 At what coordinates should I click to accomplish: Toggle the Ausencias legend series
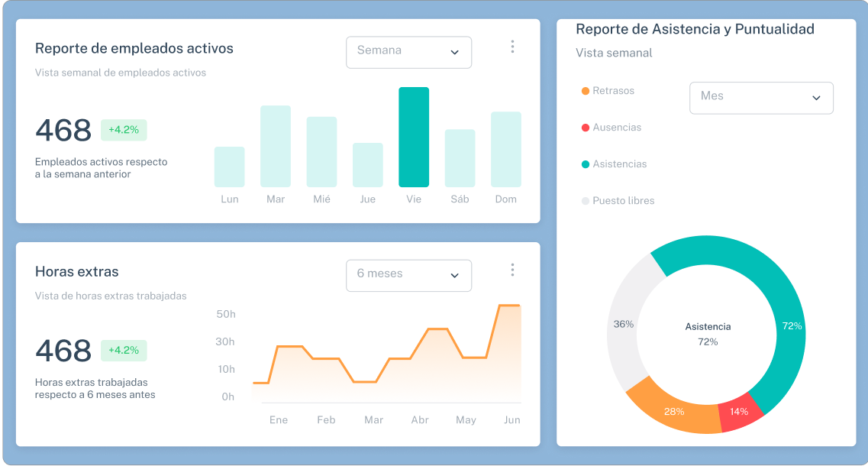(x=611, y=128)
